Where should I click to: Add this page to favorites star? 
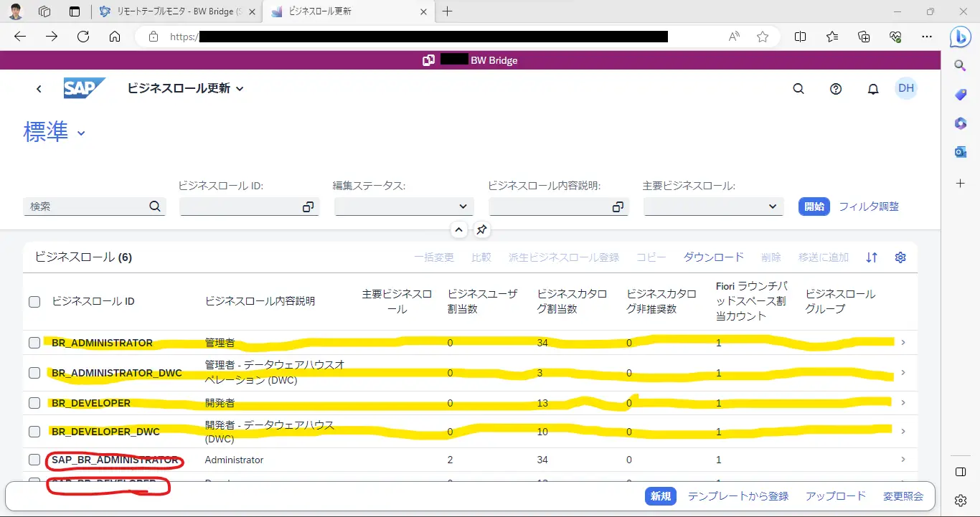tap(763, 37)
